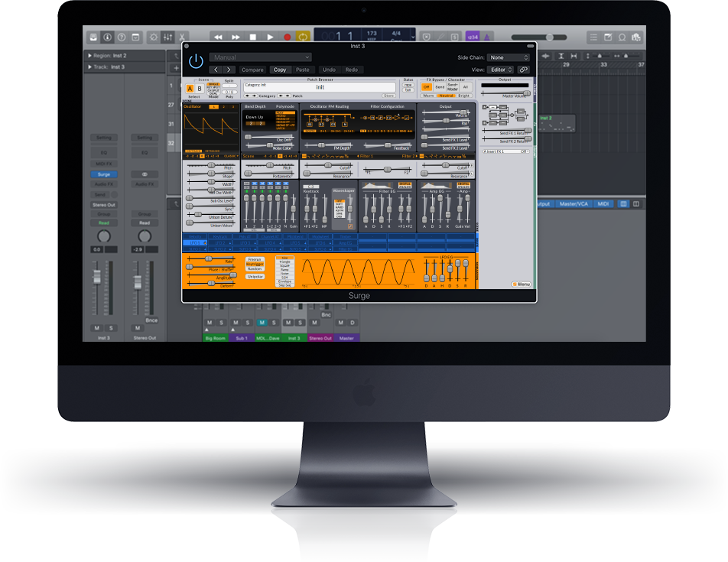Set FX Bypass to All
Screen dimensions: 728x562
pyautogui.click(x=466, y=86)
